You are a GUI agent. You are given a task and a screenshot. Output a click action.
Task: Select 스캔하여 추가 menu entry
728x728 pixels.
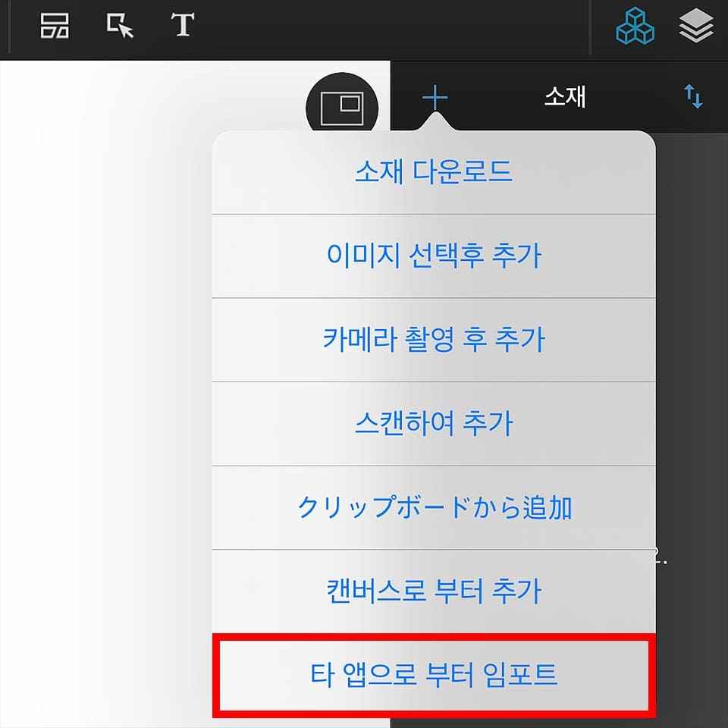[x=434, y=424]
